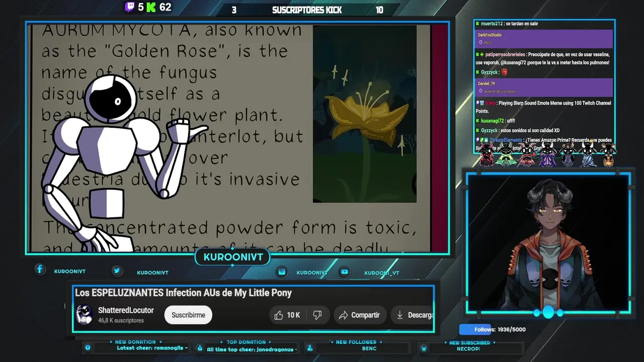Click the New Subscriber crown icon

(424, 348)
